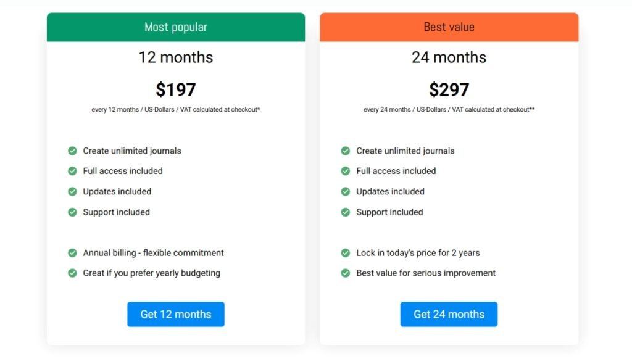The width and height of the screenshot is (632, 364).
Task: Click checkmark icon beside 12-month Full access included
Action: (x=72, y=171)
